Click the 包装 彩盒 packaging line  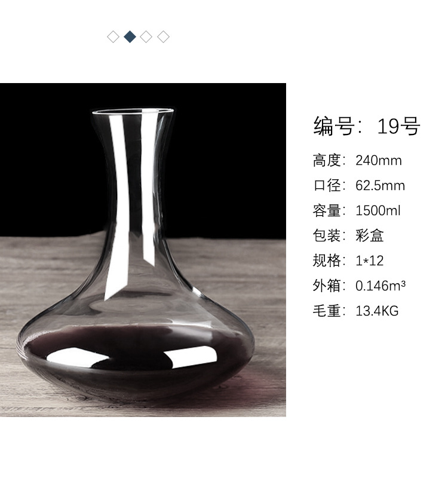point(348,235)
